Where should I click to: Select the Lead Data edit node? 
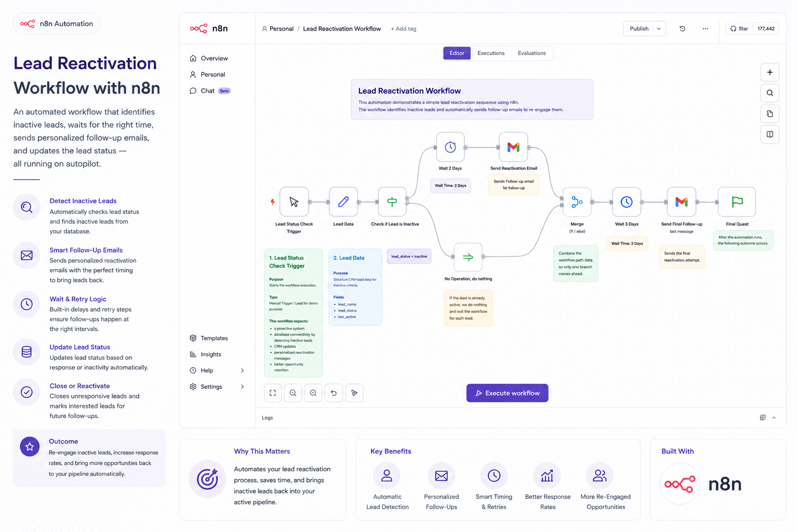tap(343, 202)
